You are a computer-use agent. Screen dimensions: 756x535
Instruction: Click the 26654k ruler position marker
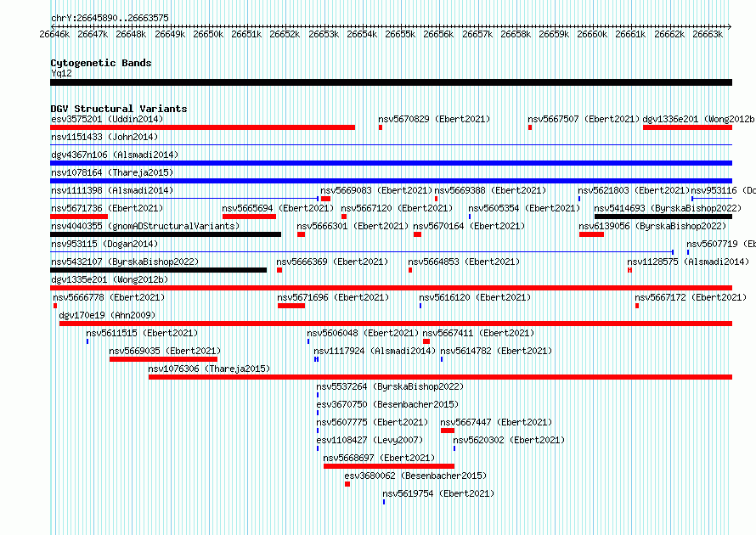362,34
